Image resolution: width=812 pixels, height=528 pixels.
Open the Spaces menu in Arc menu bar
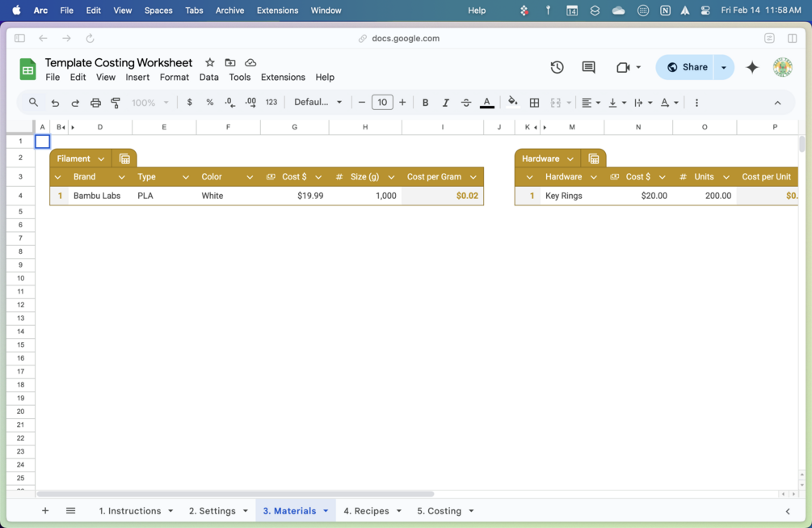pos(158,11)
